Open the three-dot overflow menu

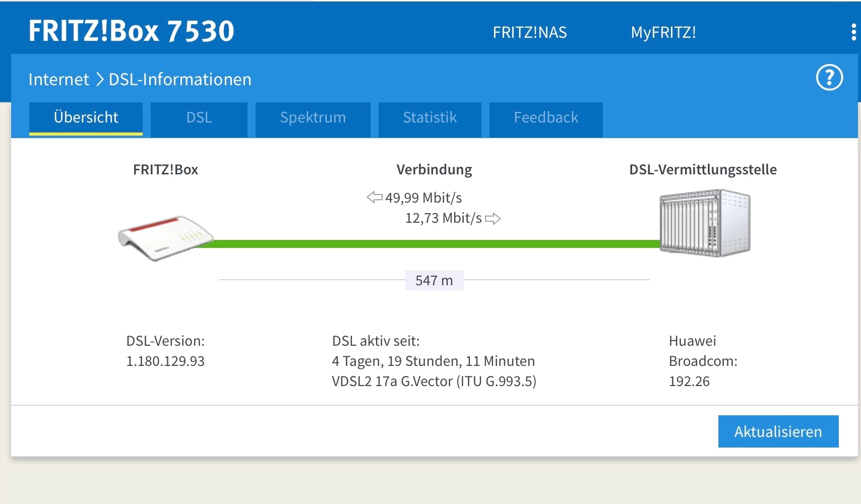pyautogui.click(x=853, y=32)
